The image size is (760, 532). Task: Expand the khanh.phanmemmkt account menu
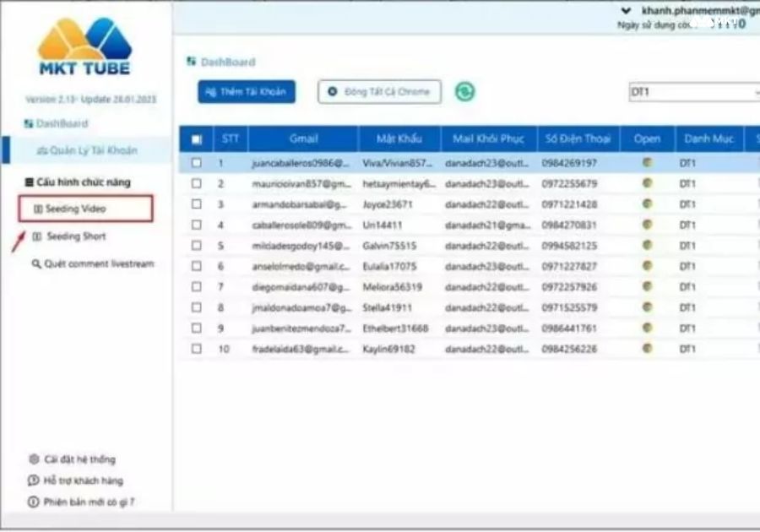(625, 10)
